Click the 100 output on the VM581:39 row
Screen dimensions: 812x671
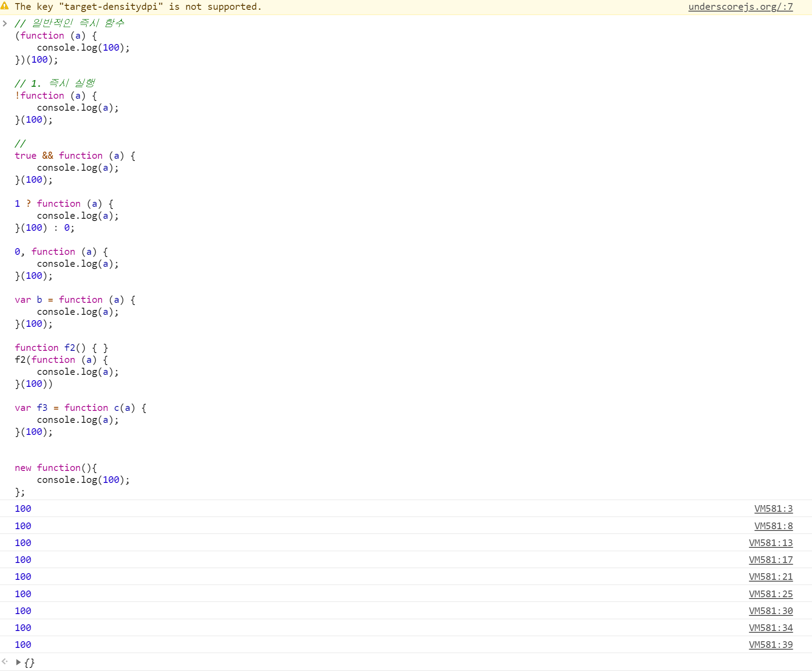click(x=23, y=645)
